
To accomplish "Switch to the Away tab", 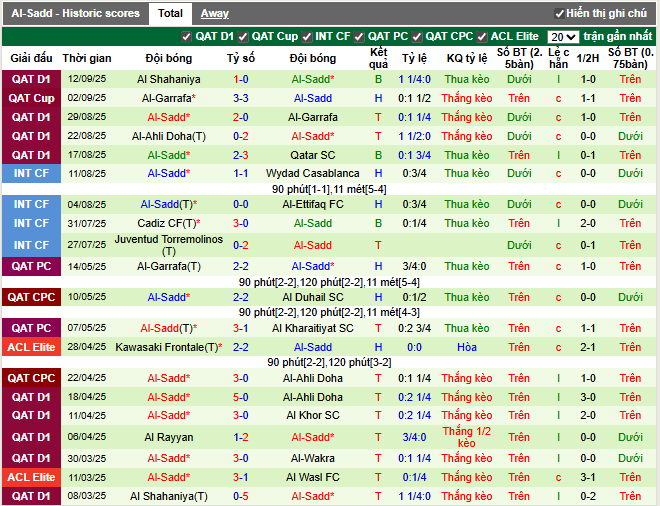I will click(215, 13).
